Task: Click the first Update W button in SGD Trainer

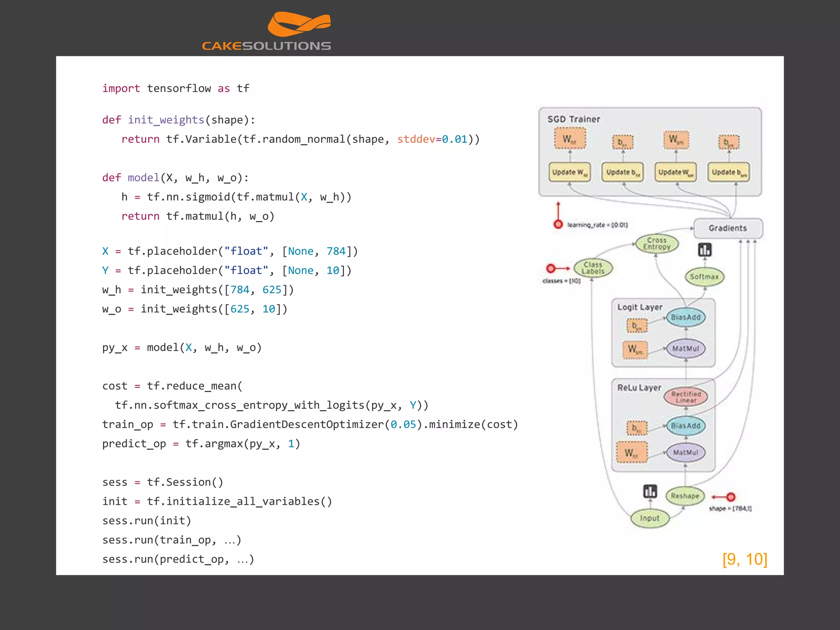Action: 569,172
